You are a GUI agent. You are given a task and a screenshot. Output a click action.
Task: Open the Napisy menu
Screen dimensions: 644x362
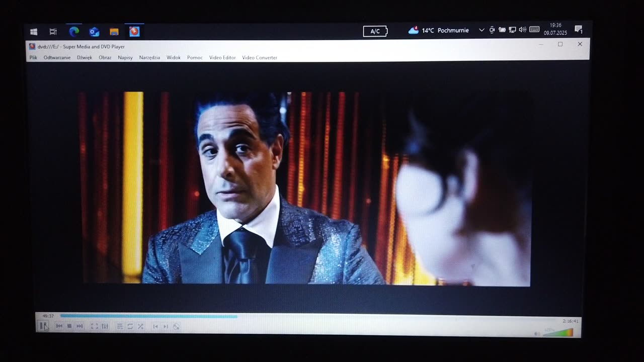tap(125, 57)
